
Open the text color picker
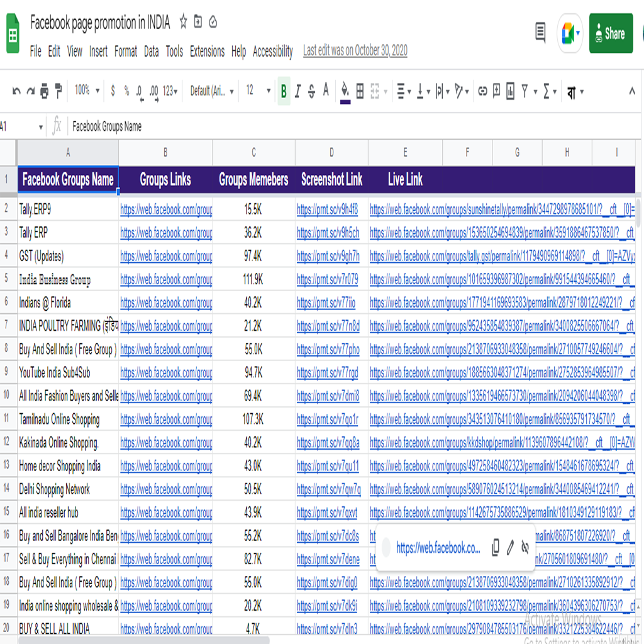click(326, 90)
